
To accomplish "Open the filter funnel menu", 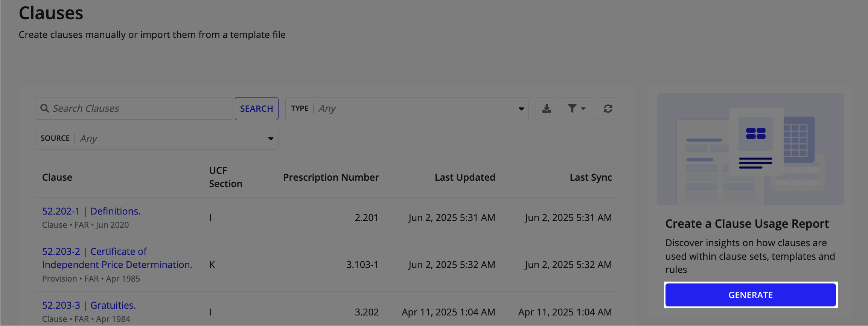I will [x=577, y=109].
